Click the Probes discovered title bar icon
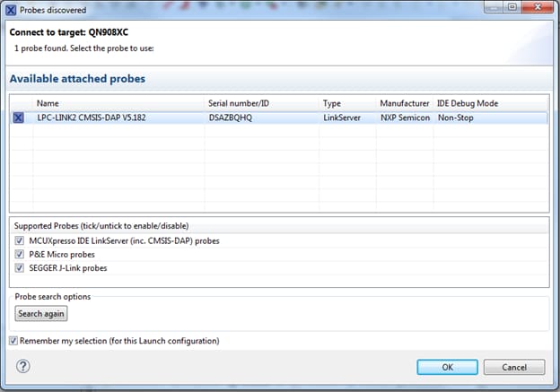This screenshot has width=560, height=392. [x=11, y=9]
